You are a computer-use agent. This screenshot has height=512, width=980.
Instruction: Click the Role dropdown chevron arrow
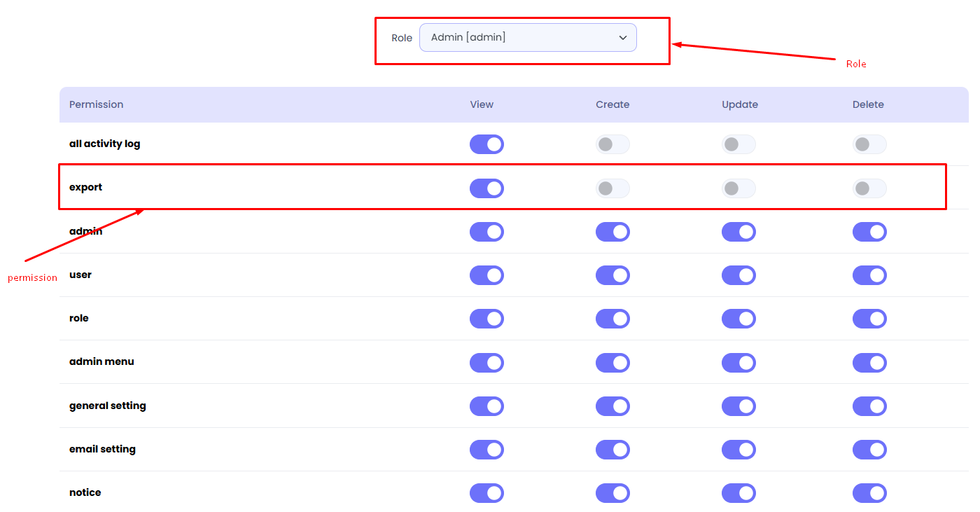pos(622,38)
